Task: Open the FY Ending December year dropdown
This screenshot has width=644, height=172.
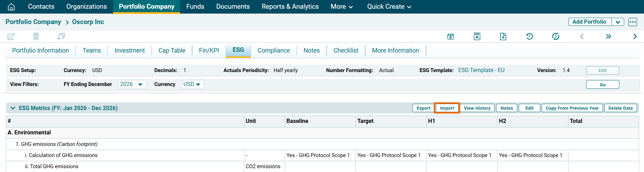Action: click(x=132, y=84)
